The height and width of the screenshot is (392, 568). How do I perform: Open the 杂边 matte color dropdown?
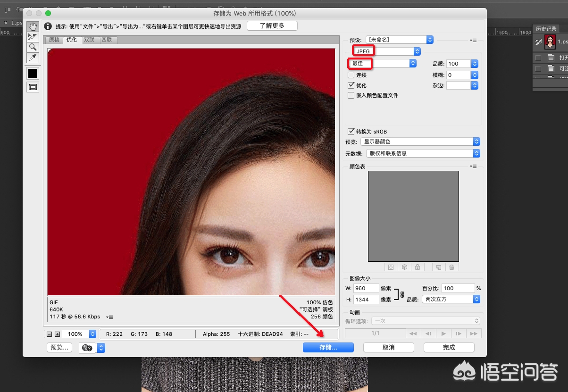pos(462,85)
